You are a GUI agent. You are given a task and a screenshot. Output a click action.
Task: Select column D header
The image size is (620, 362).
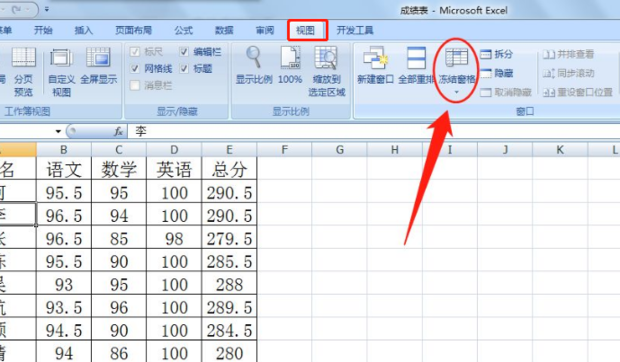(174, 150)
